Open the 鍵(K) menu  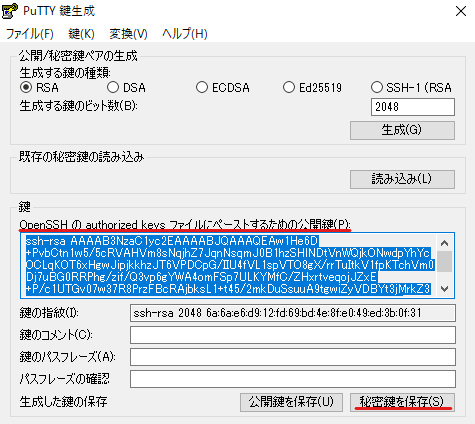click(x=81, y=34)
